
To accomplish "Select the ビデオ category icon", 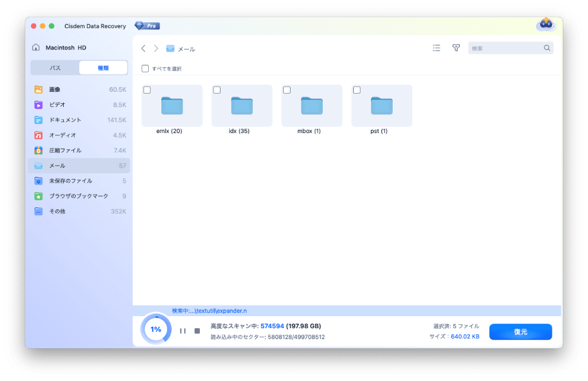I will coord(38,105).
